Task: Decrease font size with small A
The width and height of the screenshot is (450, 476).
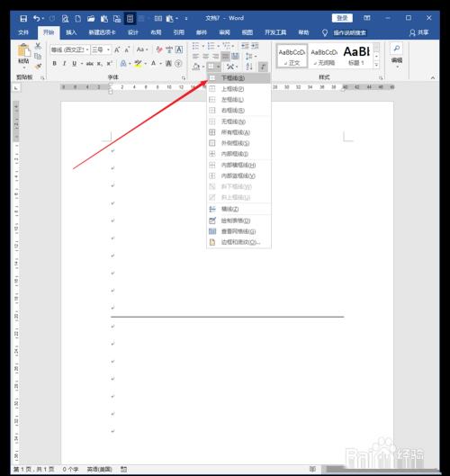Action: coord(127,49)
